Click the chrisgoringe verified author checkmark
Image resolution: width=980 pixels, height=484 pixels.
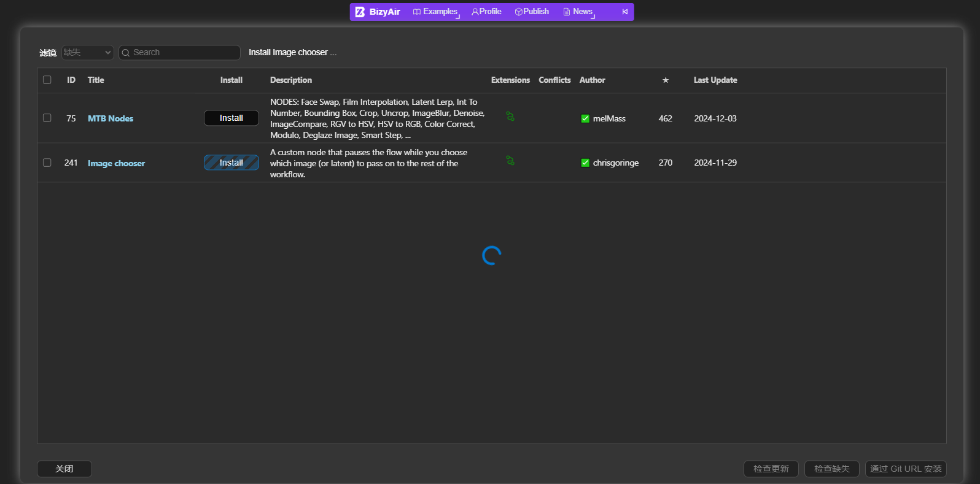pyautogui.click(x=585, y=163)
